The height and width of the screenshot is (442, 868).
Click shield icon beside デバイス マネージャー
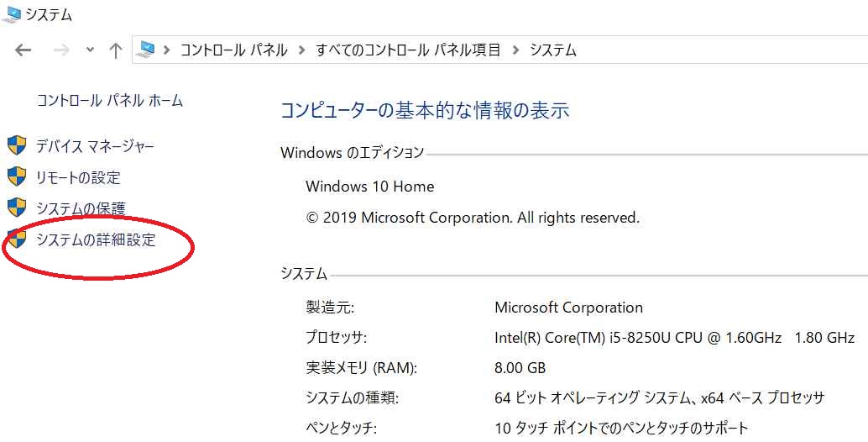coord(17,146)
